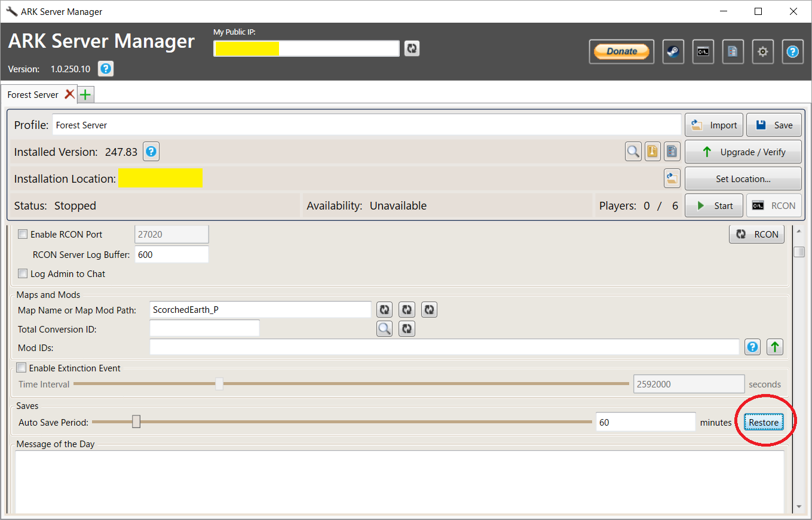The height and width of the screenshot is (520, 812).
Task: Click installed version '247.83' text
Action: click(x=121, y=152)
